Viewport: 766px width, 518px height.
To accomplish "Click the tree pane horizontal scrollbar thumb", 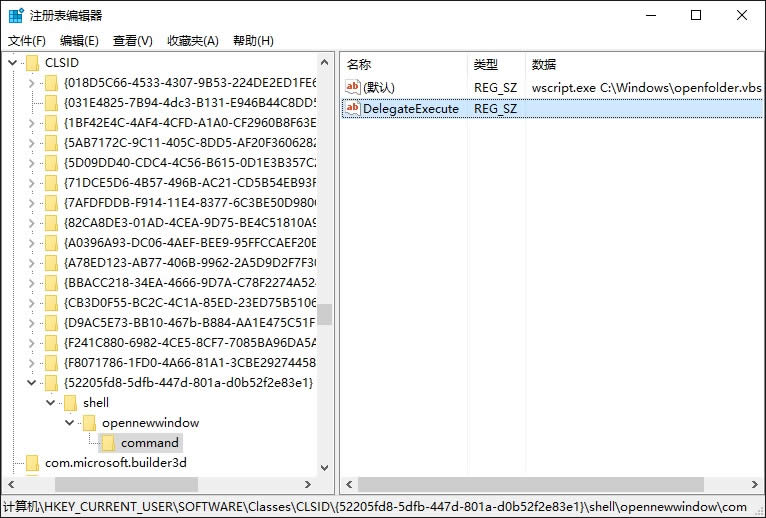I will [x=126, y=484].
